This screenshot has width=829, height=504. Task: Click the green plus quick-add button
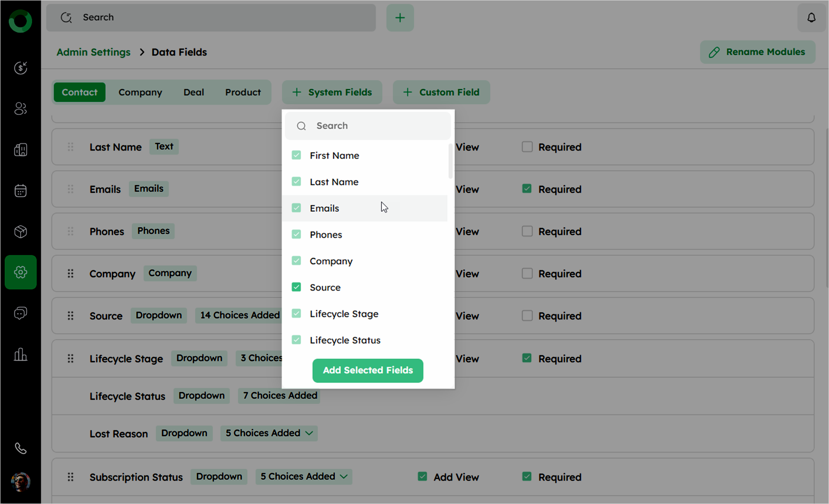(x=400, y=18)
